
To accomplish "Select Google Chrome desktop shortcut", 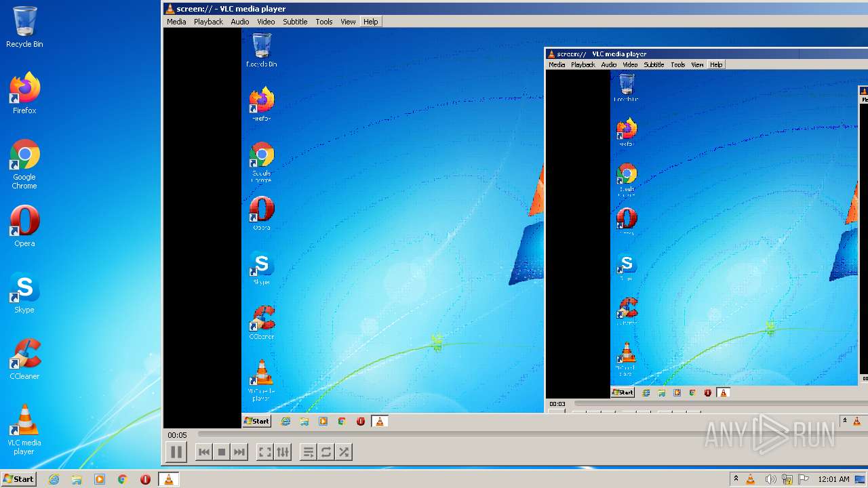I will point(24,165).
